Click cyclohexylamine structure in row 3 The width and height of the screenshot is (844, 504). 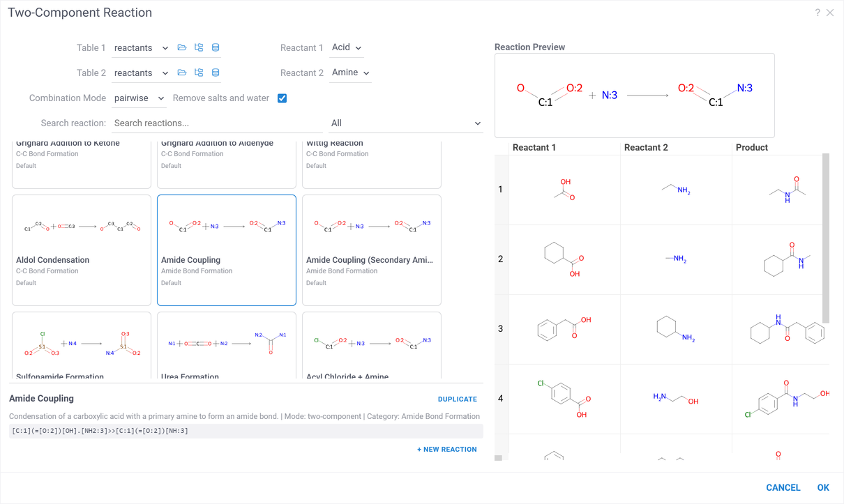(x=676, y=329)
